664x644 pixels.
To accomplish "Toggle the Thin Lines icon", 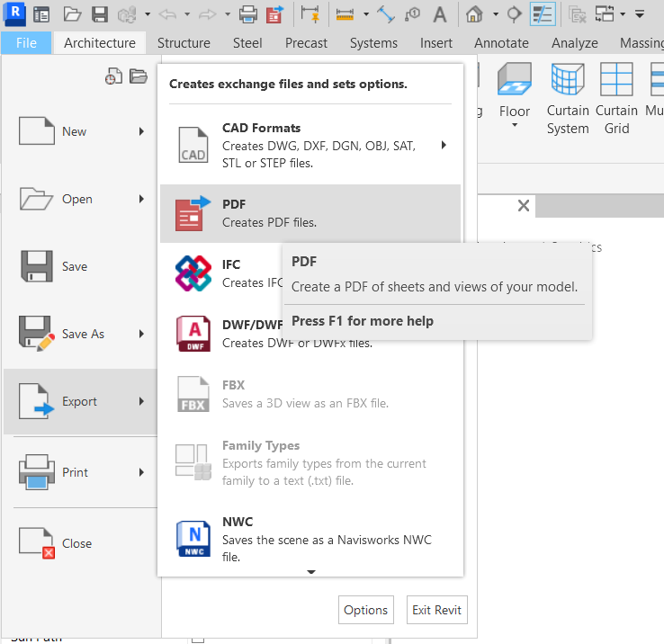I will point(543,14).
